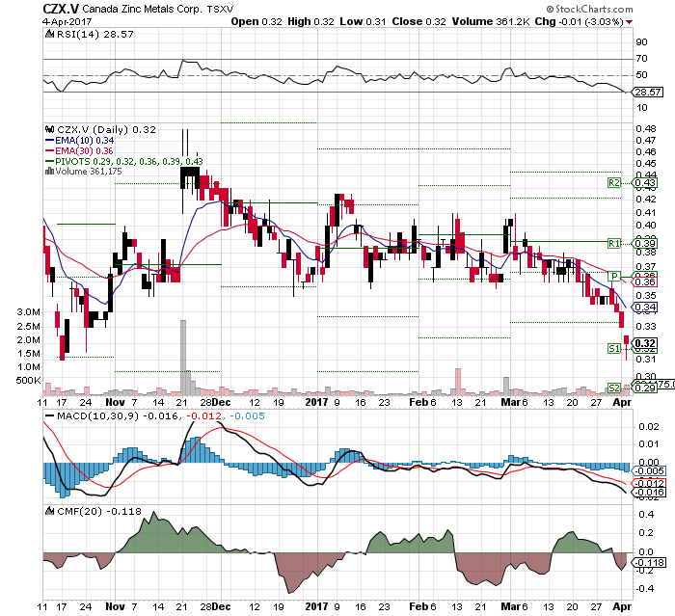Click the candlestick icon beside CZX.V (Daily)
675x616 pixels.
point(49,129)
